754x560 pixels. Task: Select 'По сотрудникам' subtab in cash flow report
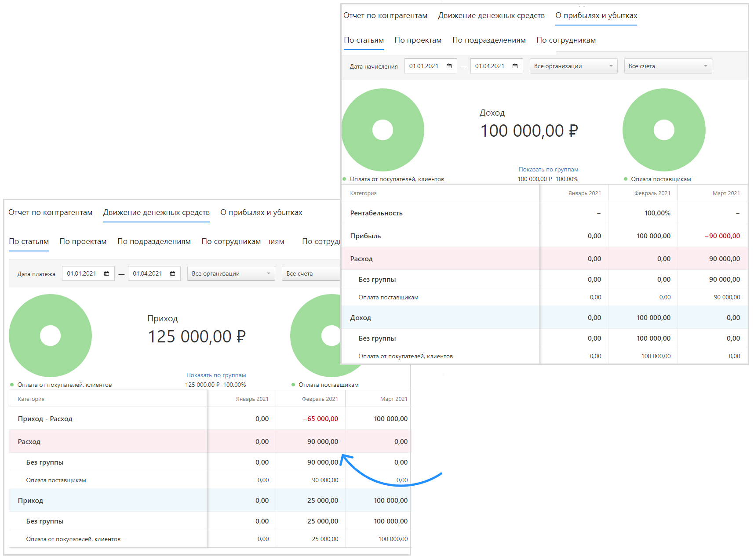[x=231, y=241]
